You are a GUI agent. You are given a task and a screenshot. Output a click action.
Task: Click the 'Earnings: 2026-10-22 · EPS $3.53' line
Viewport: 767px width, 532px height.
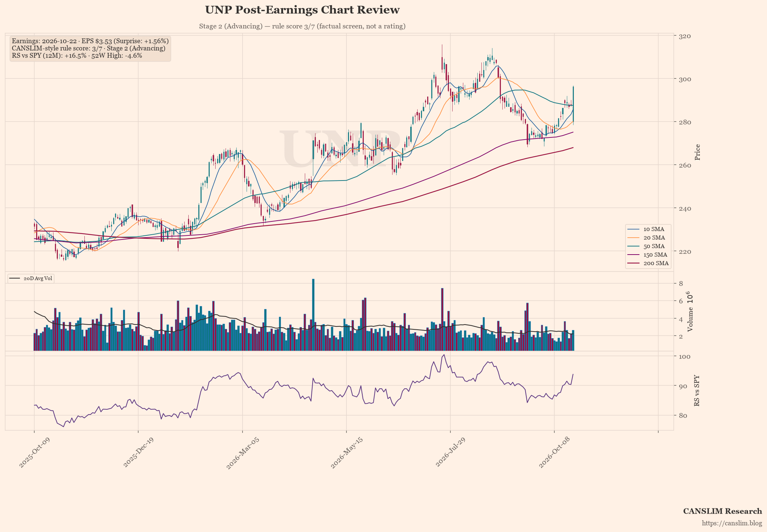coord(90,41)
